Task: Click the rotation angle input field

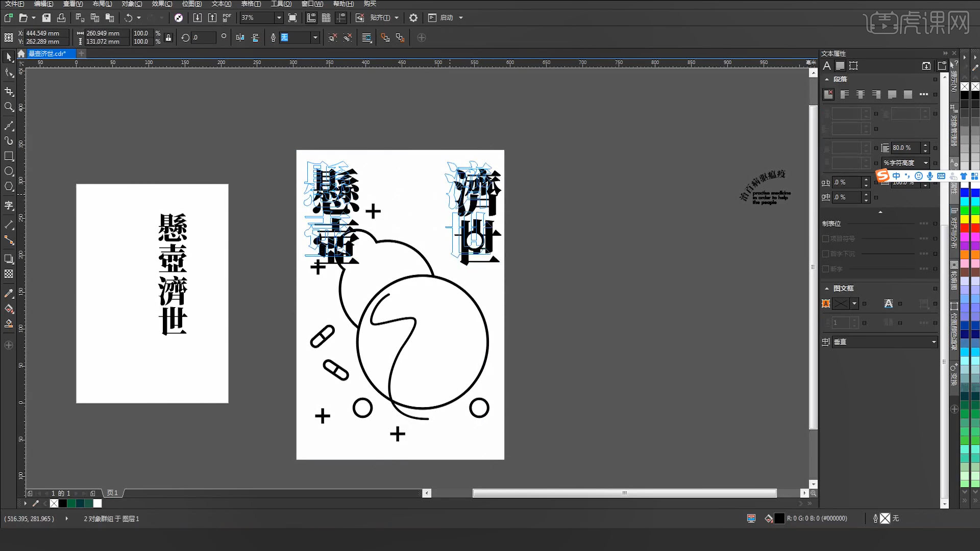Action: [203, 38]
